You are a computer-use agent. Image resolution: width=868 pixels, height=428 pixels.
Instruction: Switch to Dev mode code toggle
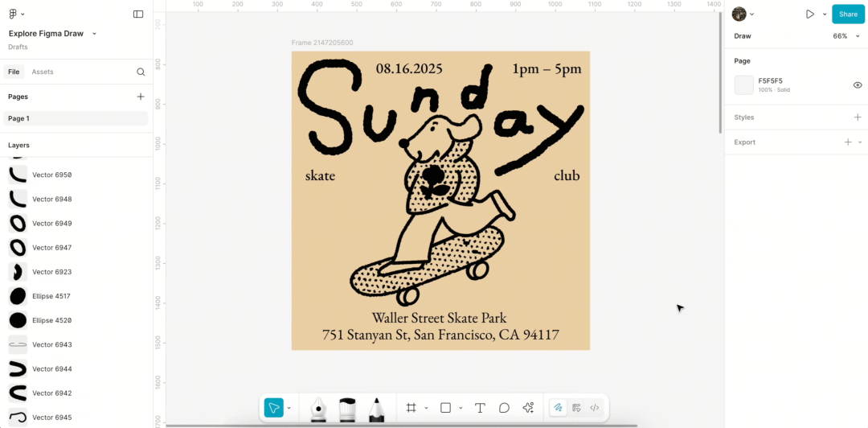[595, 408]
